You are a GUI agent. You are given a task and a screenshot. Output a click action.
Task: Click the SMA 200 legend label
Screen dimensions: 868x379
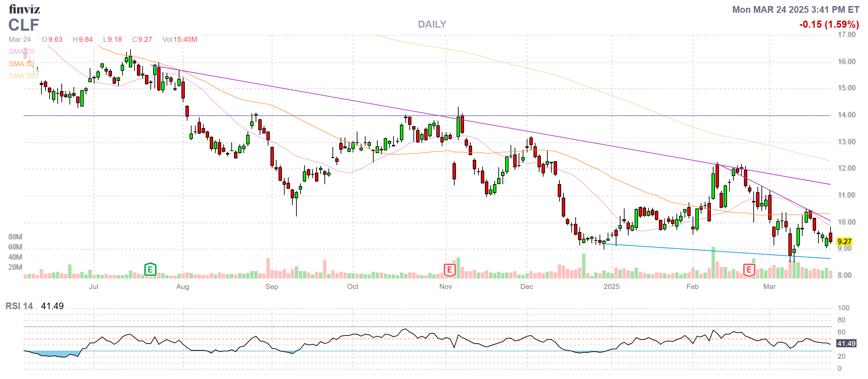23,76
